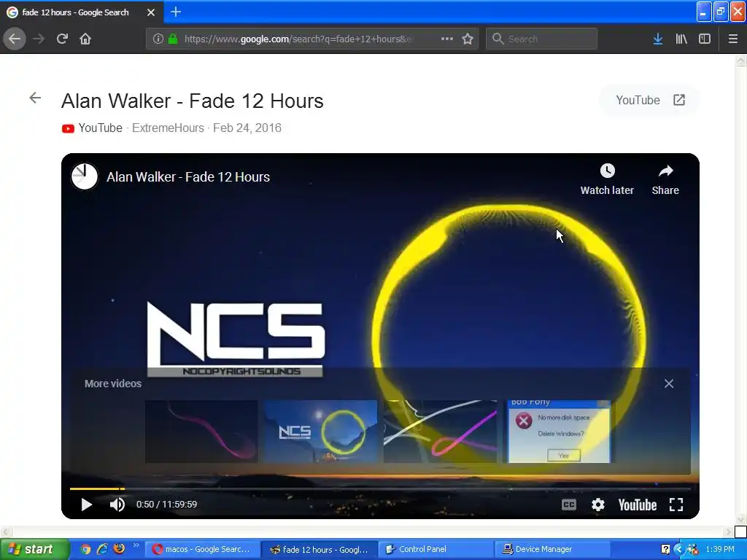747x560 pixels.
Task: Enter fullscreen mode
Action: point(676,505)
